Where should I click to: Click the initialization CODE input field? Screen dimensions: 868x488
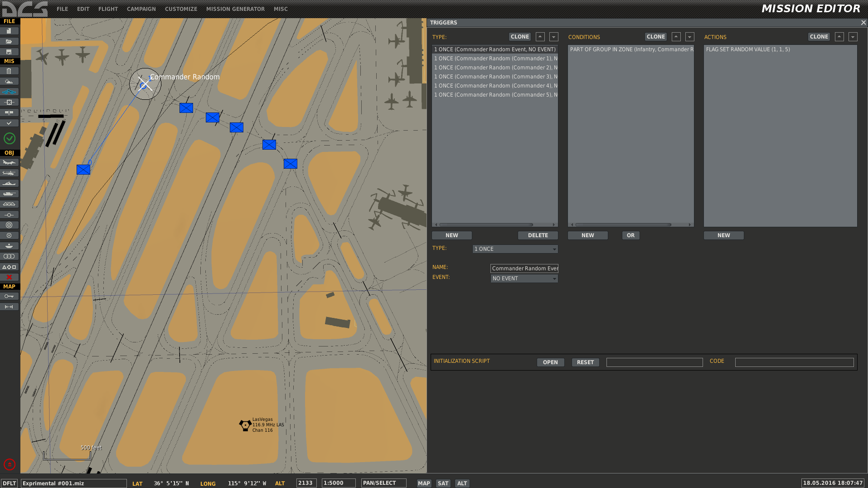click(795, 362)
